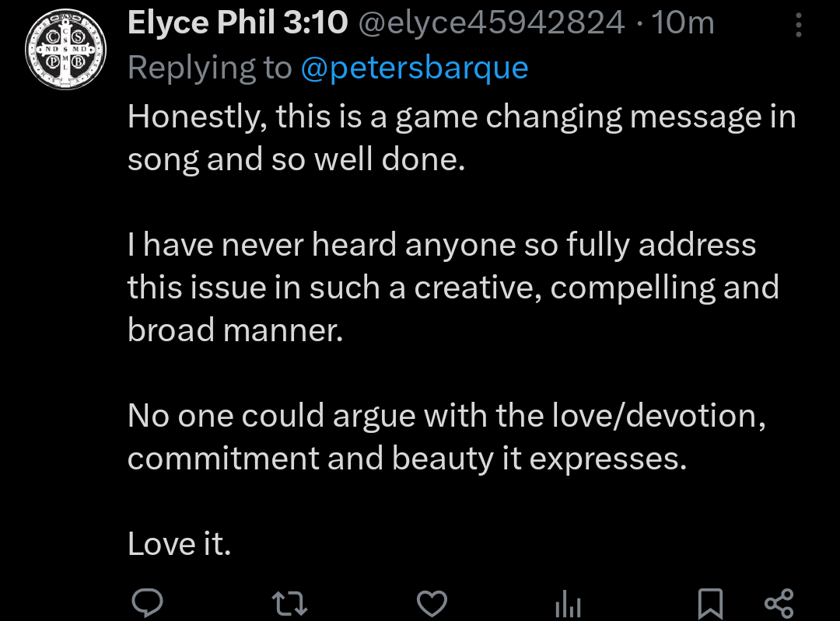Click the "No one could argue" line
The image size is (840, 621).
(446, 416)
